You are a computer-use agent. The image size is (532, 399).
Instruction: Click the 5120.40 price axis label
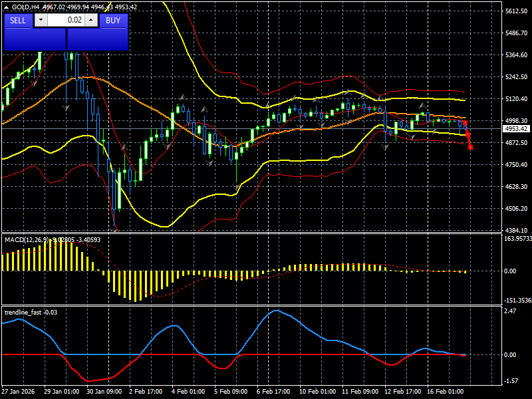(516, 99)
